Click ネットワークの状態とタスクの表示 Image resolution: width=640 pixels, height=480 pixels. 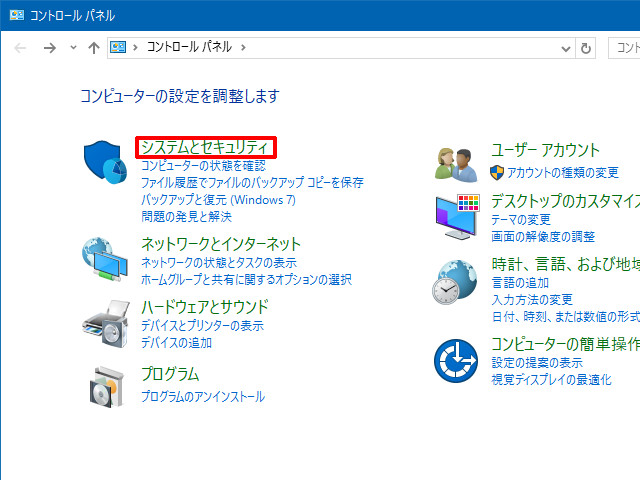pos(219,262)
